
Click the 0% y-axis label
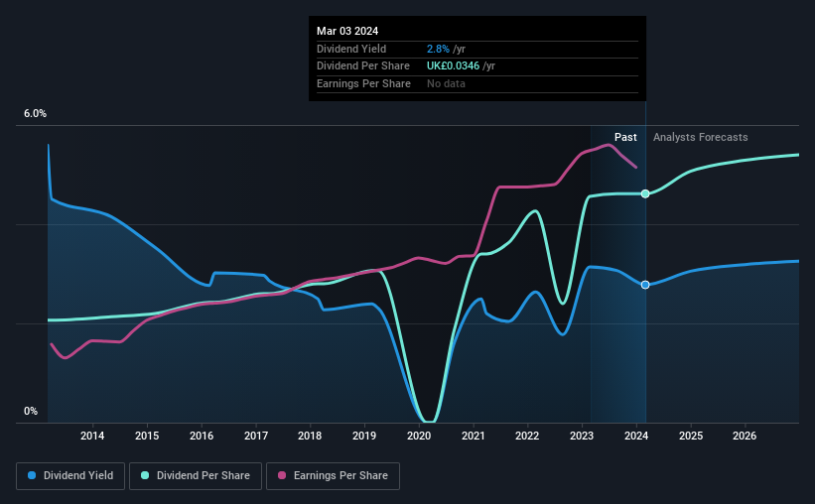pos(31,411)
